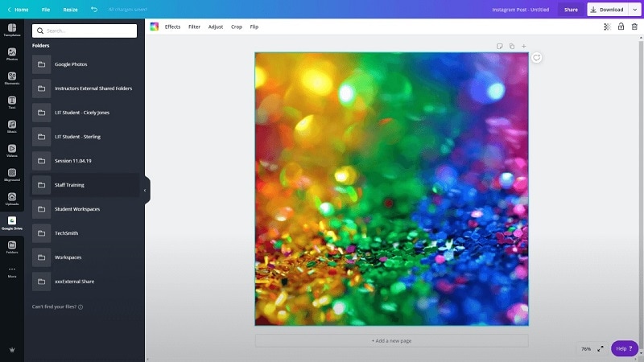Click the rotate handle beside the image
This screenshot has width=644, height=362.
tap(536, 58)
